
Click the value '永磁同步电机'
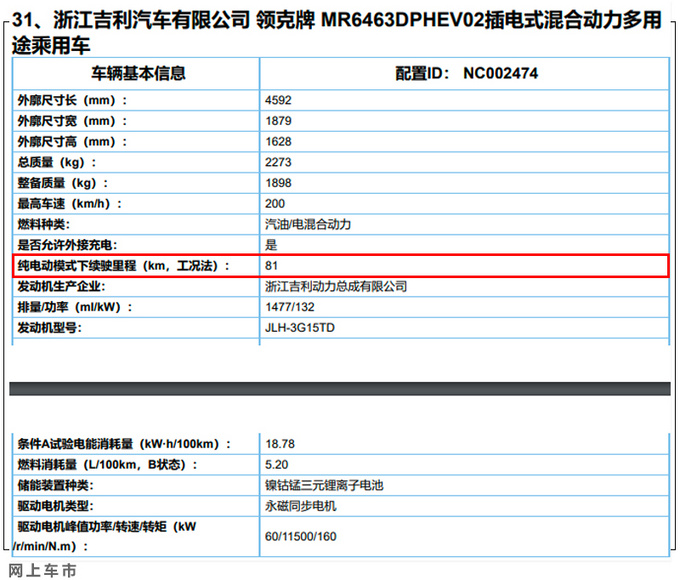301,506
